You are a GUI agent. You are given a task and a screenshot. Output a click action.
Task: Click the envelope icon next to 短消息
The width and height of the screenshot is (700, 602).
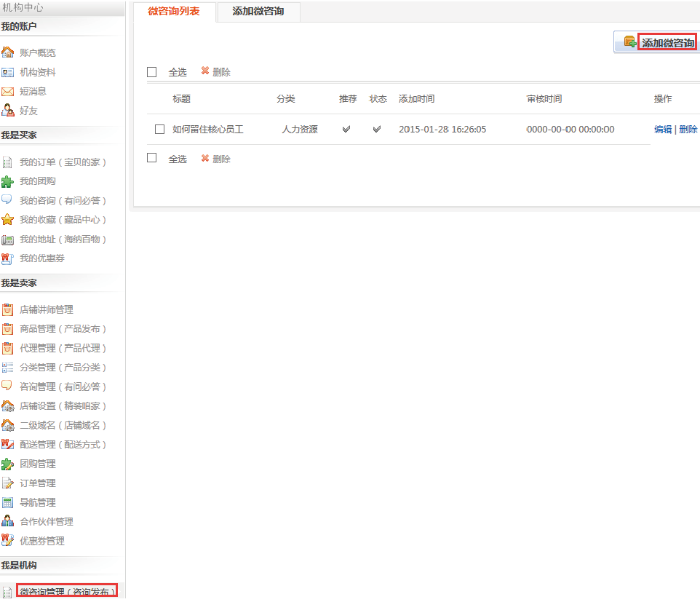[8, 92]
